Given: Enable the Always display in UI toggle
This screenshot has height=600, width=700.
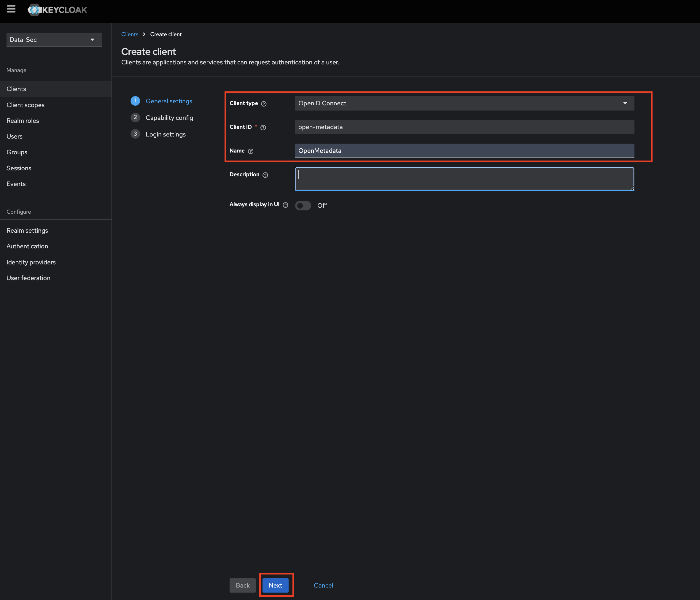Looking at the screenshot, I should (x=303, y=206).
